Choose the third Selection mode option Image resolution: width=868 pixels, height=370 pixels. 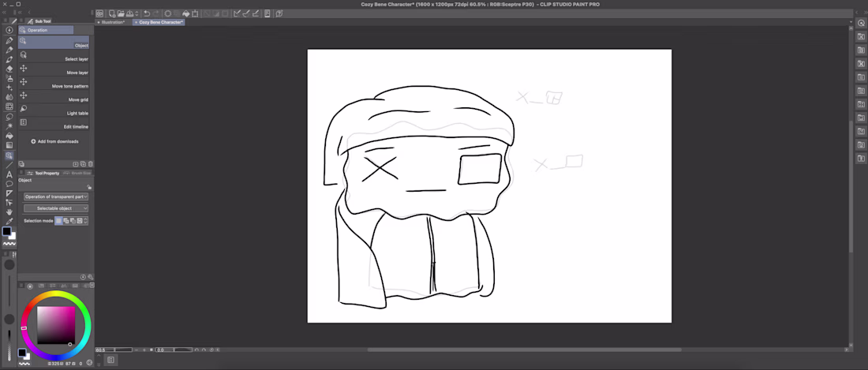(73, 221)
